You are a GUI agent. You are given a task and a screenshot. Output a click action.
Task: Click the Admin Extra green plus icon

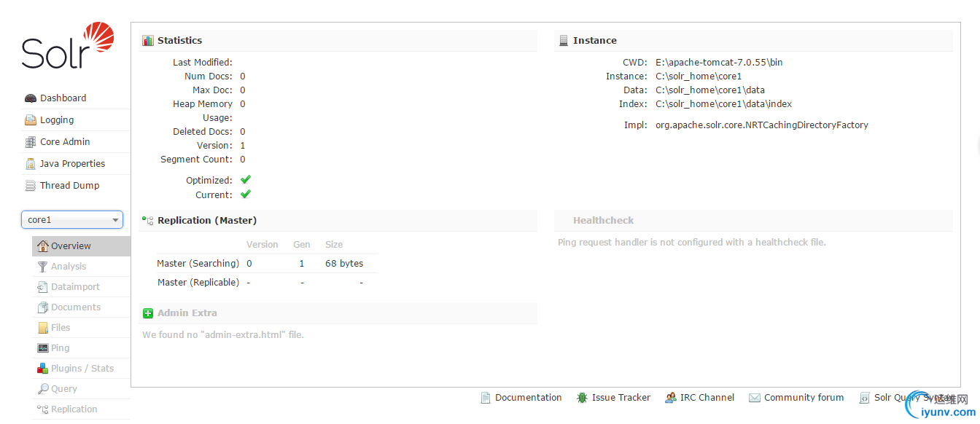(x=148, y=313)
